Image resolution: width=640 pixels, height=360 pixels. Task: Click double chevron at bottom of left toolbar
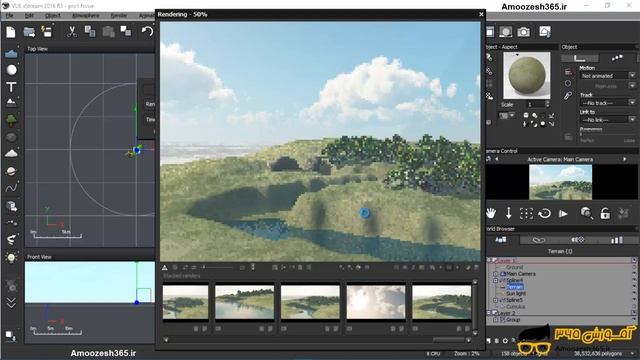point(11,302)
